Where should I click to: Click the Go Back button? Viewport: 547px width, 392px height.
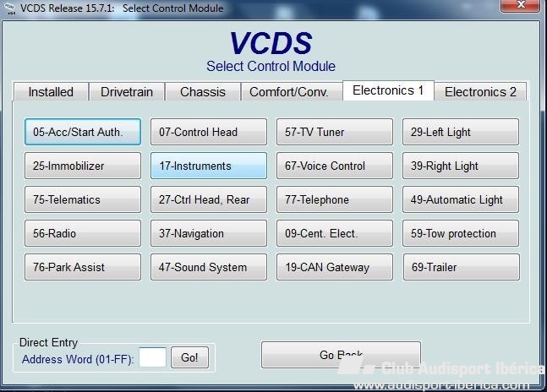[x=341, y=355]
